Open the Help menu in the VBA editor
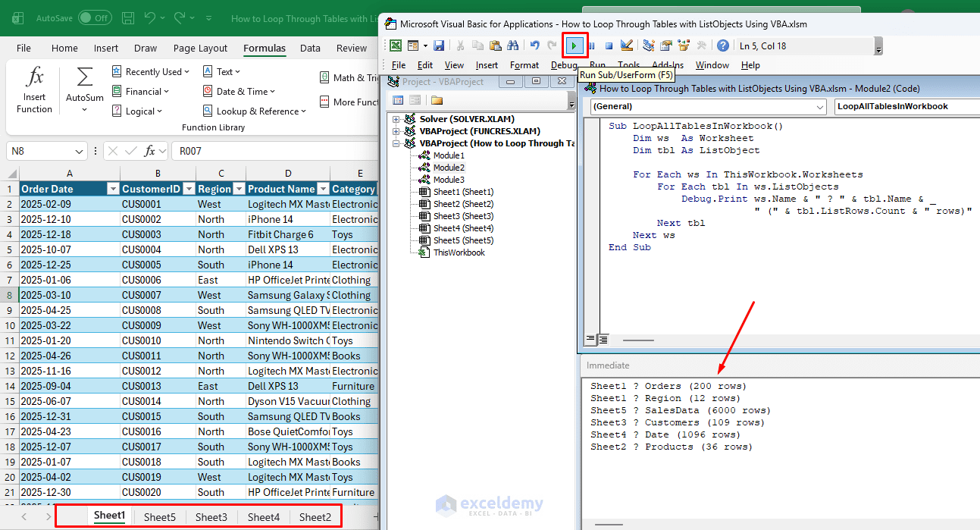Screen dimensions: 980x530 [x=750, y=65]
